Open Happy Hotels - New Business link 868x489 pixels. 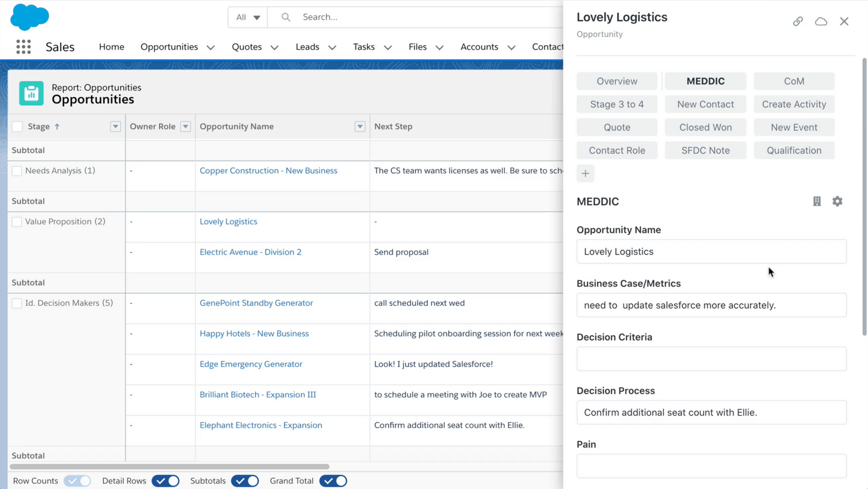254,334
